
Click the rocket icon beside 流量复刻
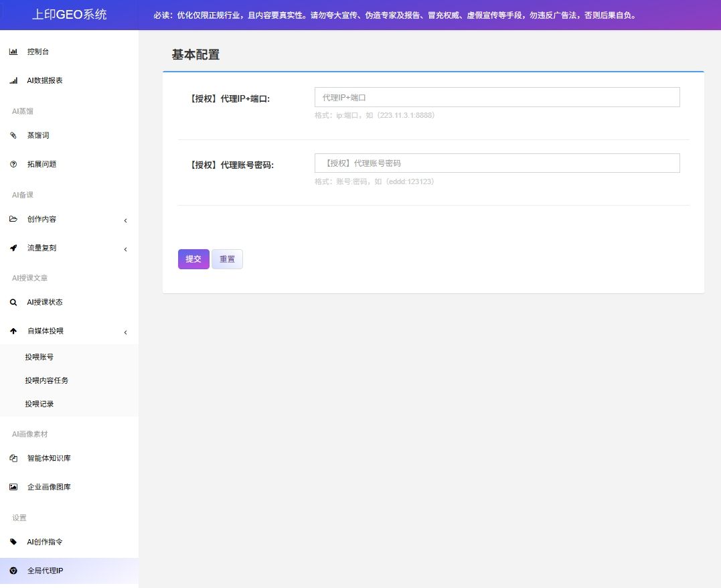coord(13,248)
